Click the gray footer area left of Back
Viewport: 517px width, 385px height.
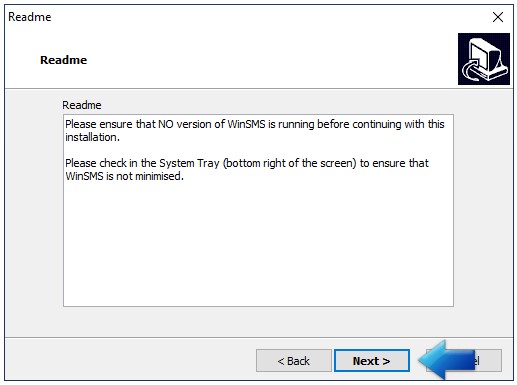point(130,360)
